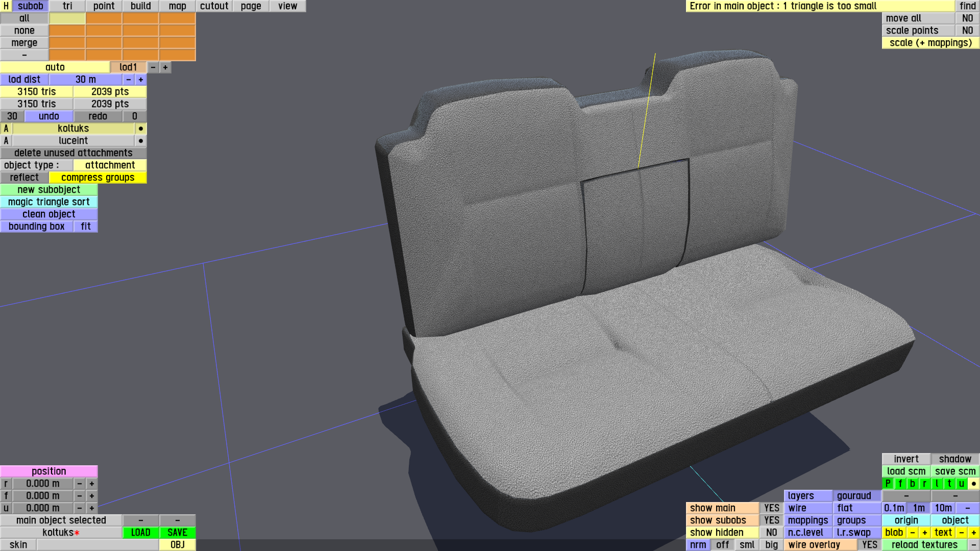The image size is (980, 551).
Task: Click the dot button beside koltuks attachment
Action: (x=141, y=129)
